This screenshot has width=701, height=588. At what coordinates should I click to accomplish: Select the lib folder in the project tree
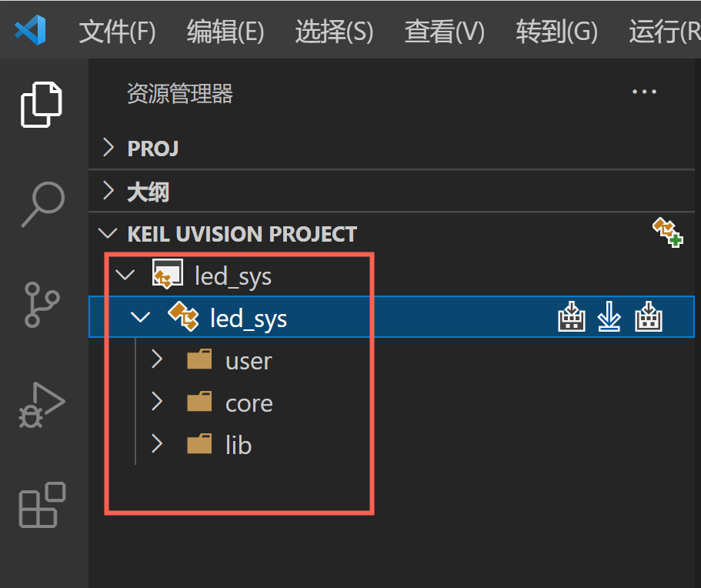pyautogui.click(x=239, y=444)
